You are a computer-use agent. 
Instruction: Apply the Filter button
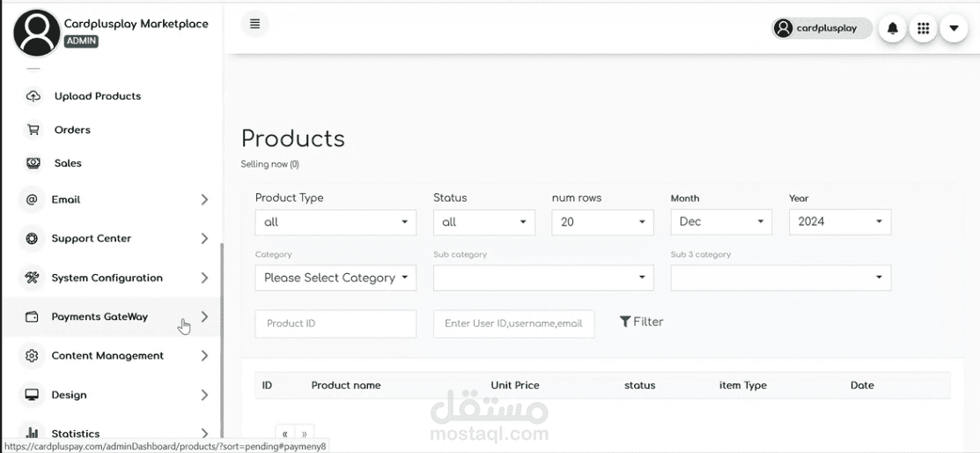pyautogui.click(x=641, y=323)
